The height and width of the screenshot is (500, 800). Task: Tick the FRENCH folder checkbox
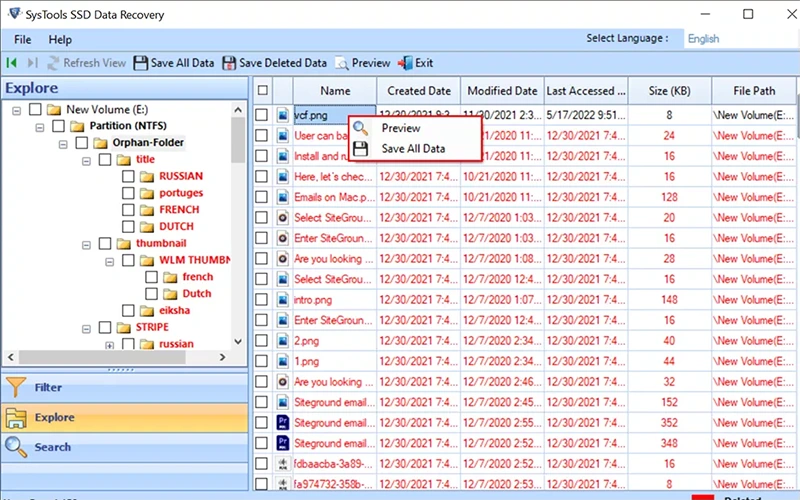click(128, 210)
